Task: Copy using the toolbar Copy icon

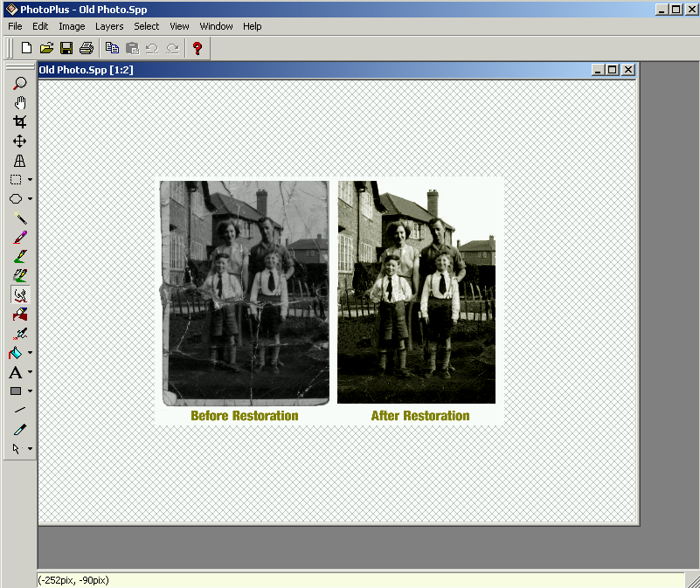Action: [x=112, y=48]
